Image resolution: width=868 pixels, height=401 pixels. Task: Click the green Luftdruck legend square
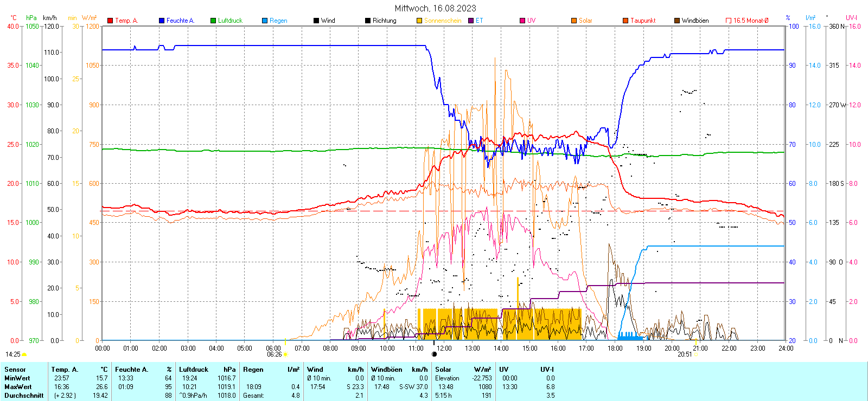(213, 21)
